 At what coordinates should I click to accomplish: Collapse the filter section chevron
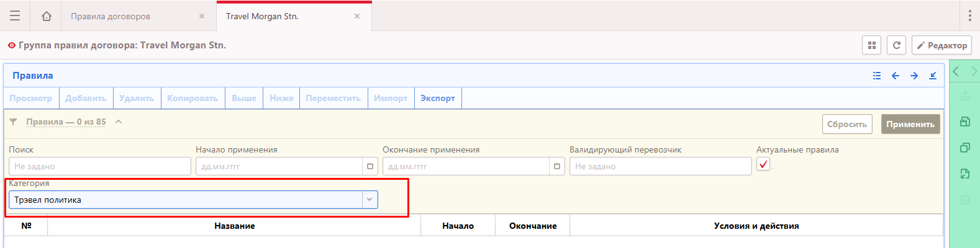tap(119, 122)
